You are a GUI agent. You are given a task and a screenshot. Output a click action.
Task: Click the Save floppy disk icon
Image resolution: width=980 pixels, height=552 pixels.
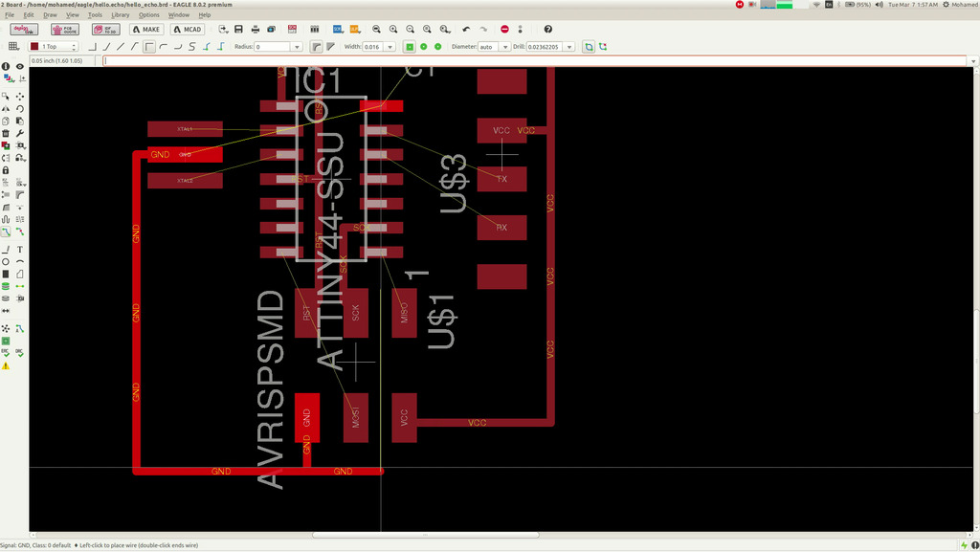coord(238,30)
